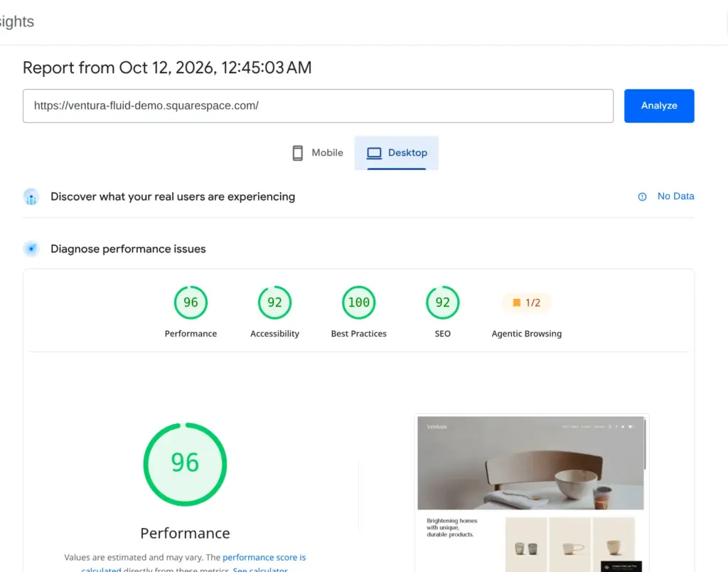Click the URL input field
The height and width of the screenshot is (572, 728).
tap(318, 106)
